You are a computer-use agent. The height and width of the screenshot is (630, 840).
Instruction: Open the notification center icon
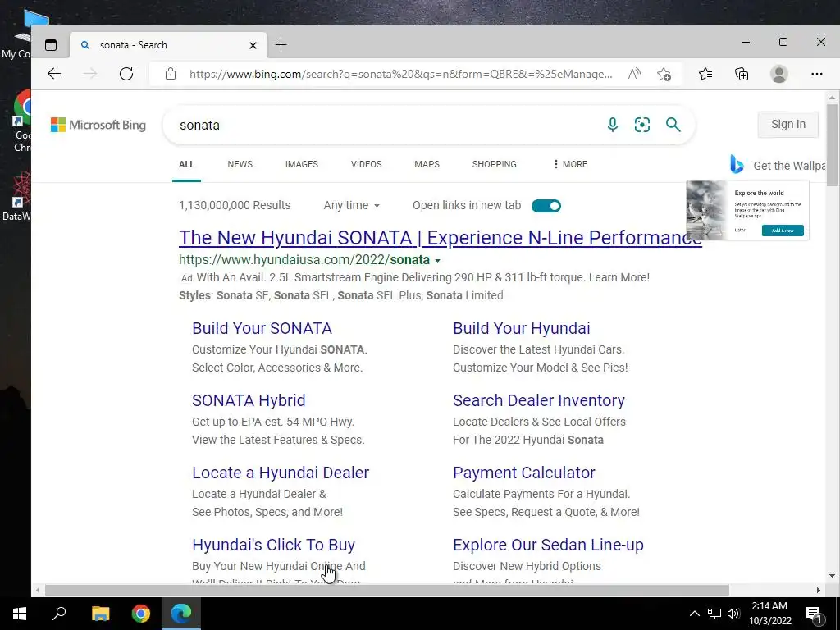(814, 614)
